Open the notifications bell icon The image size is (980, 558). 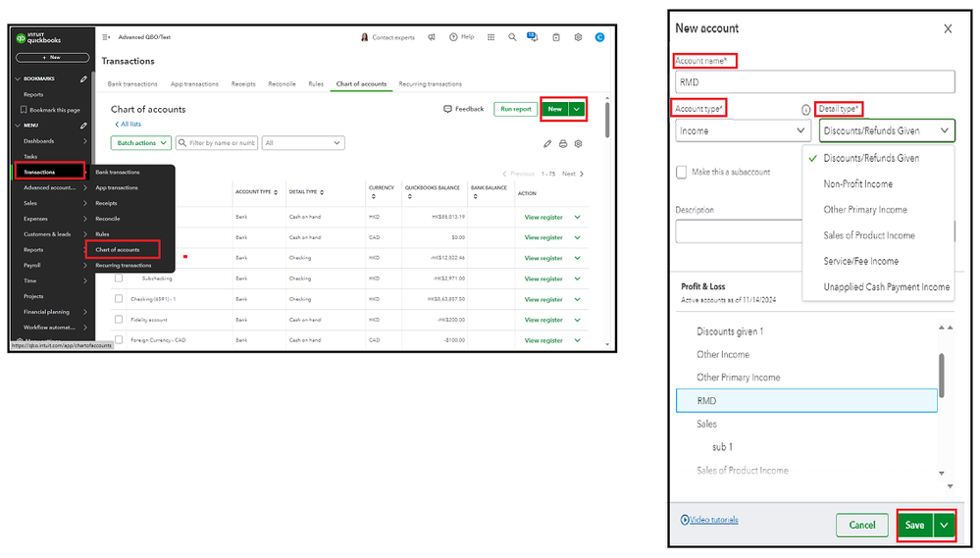[533, 37]
